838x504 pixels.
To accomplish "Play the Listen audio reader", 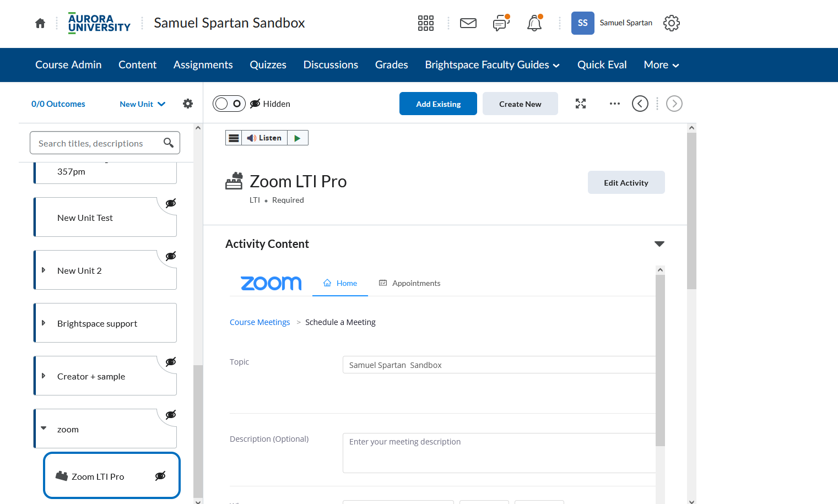I will point(298,138).
